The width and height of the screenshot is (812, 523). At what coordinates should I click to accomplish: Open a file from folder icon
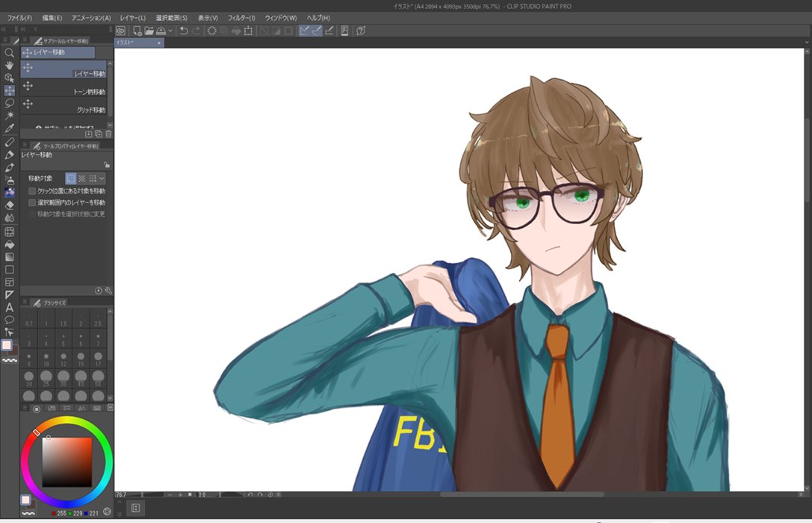(149, 31)
